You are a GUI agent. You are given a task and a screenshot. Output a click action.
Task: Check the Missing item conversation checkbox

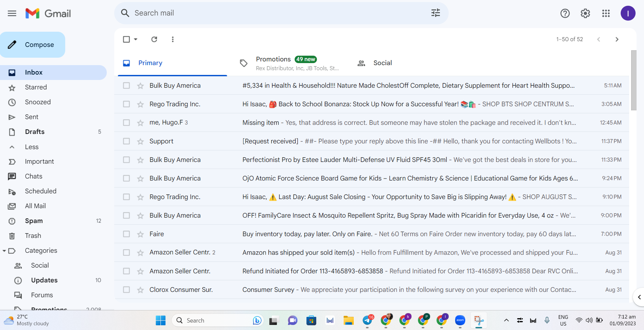pyautogui.click(x=126, y=122)
